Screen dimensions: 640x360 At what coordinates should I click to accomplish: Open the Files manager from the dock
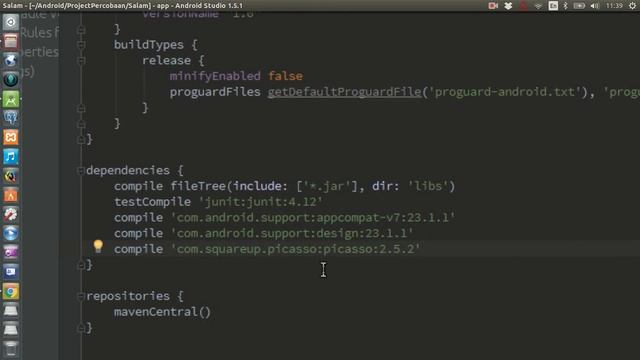[11, 41]
